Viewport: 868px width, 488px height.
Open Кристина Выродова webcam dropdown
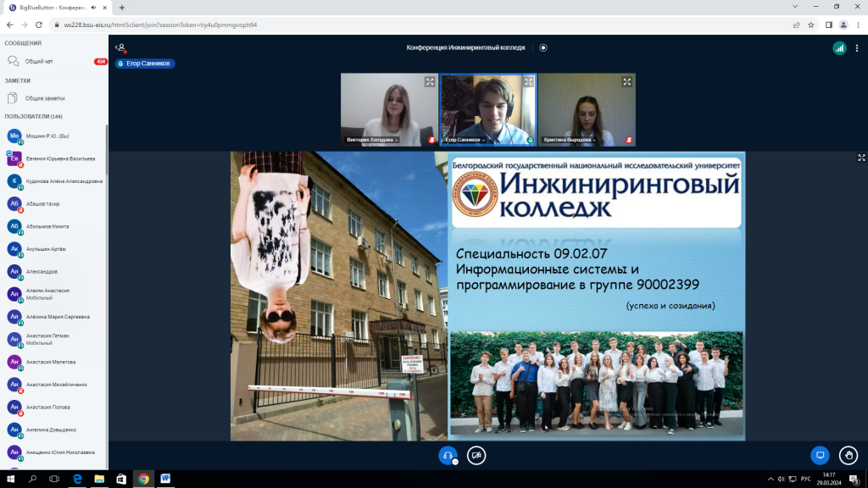point(570,140)
